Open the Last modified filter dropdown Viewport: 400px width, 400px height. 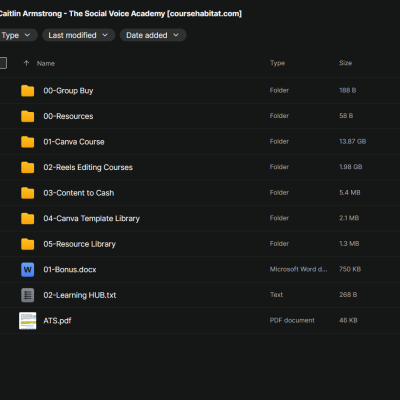(78, 35)
